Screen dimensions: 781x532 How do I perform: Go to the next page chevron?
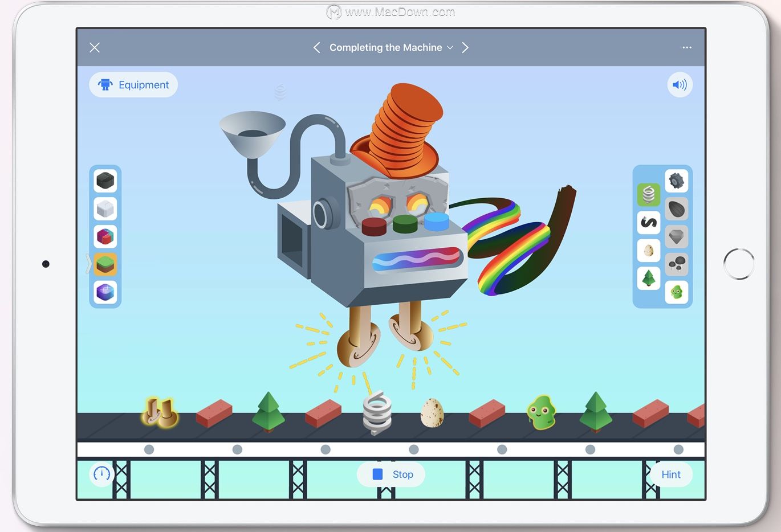pos(465,48)
